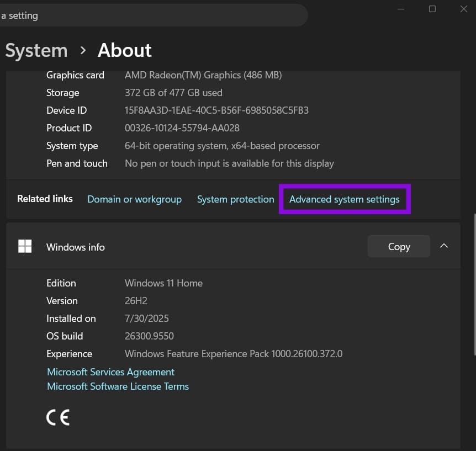Select the Product ID value 00326-10124-55794-AA028
This screenshot has height=451, width=476.
(182, 128)
